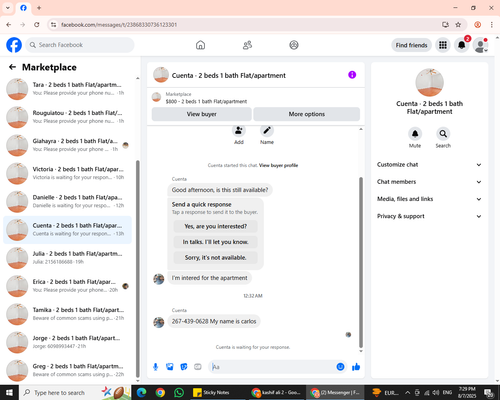Open Victoria conversation in the list
The width and height of the screenshot is (500, 400).
(x=67, y=173)
